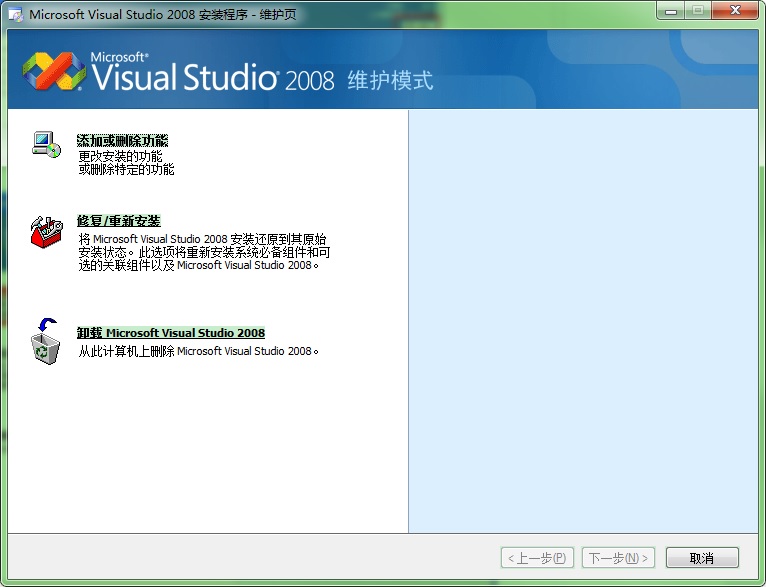Click the 取消 button
This screenshot has width=766, height=587.
point(702,558)
